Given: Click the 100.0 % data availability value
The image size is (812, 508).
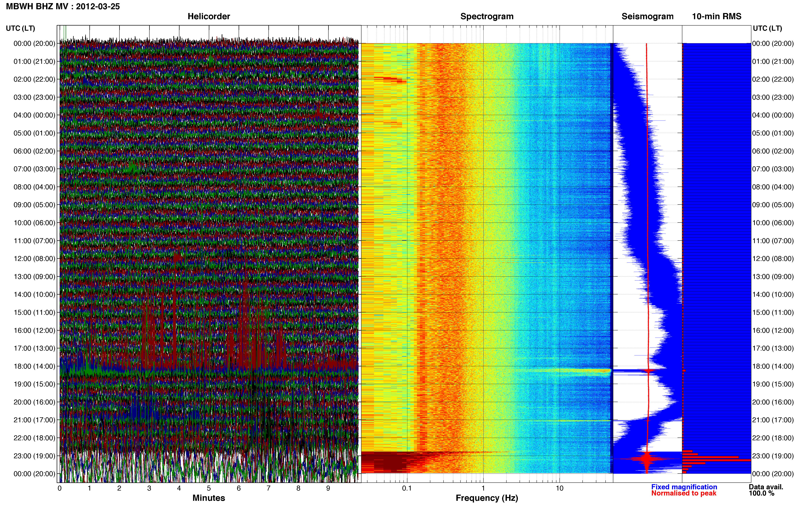Looking at the screenshot, I should [762, 493].
